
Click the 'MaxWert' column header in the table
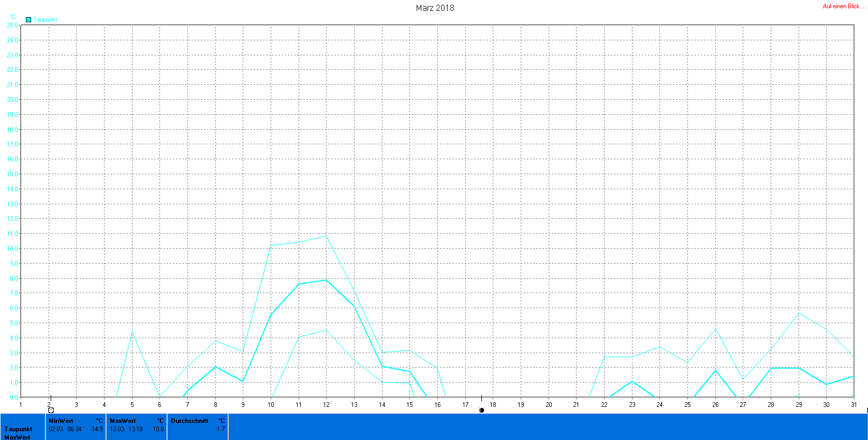(123, 421)
